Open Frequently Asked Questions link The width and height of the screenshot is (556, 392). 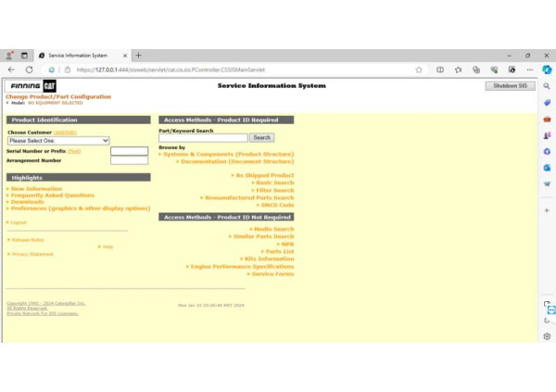[x=53, y=196]
